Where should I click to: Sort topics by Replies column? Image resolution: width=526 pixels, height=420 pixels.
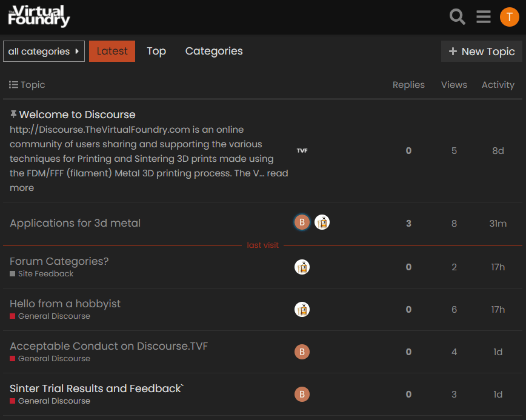tap(408, 84)
